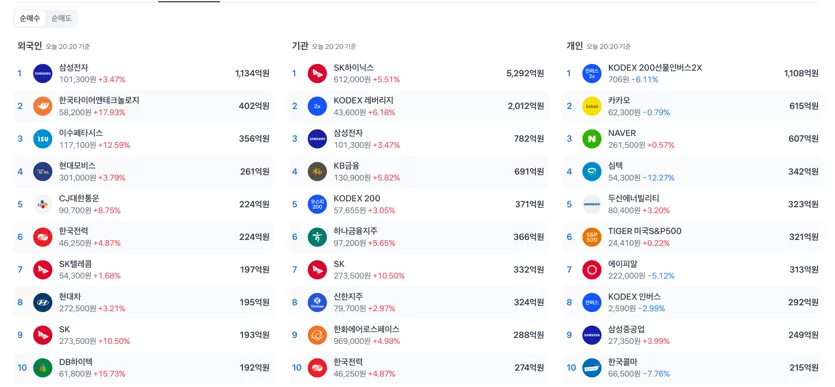Click the 개인 column heading

[x=575, y=46]
